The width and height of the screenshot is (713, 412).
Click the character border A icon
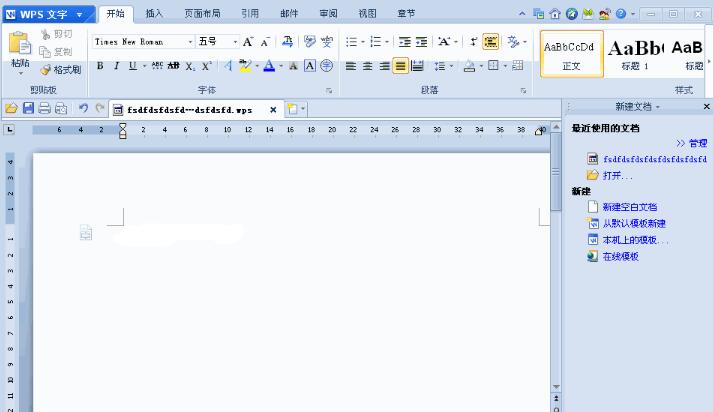[x=310, y=66]
